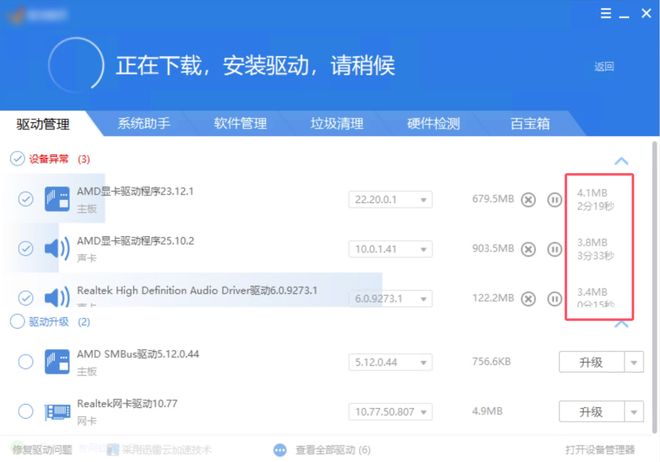Switch to the 百宝箱 tab
The height and width of the screenshot is (462, 660).
pyautogui.click(x=530, y=123)
